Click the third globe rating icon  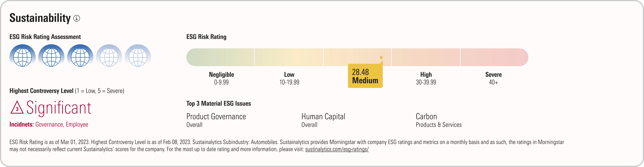pyautogui.click(x=80, y=56)
